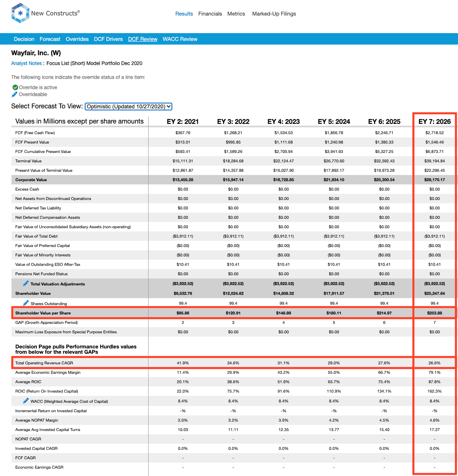Click the Total Operating Revenue CAGR label
This screenshot has width=458, height=476.
pos(44,363)
